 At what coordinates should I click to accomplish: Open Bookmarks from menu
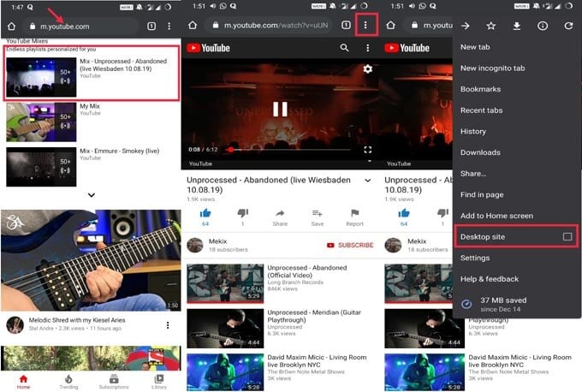517,89
